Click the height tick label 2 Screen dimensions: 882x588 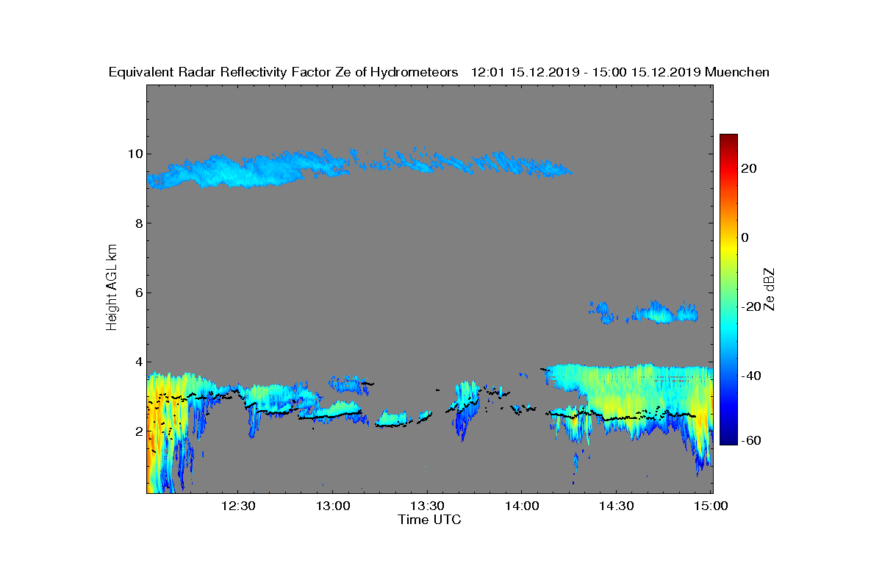[x=137, y=431]
